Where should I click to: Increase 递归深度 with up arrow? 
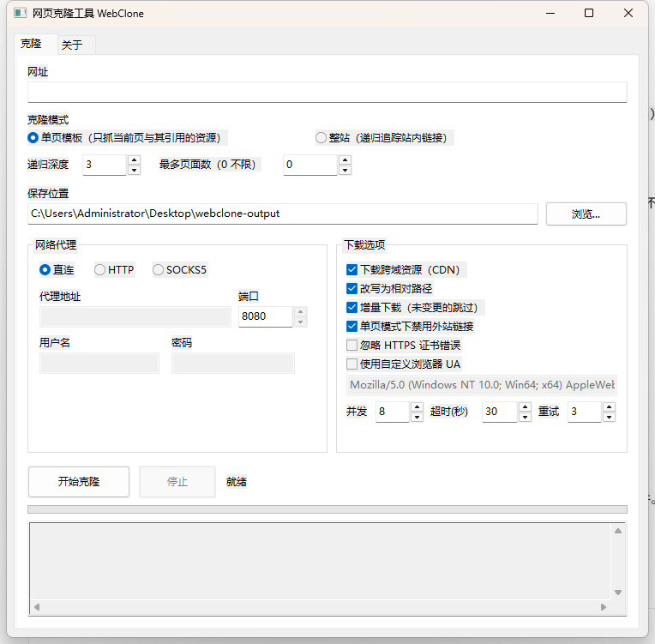pyautogui.click(x=134, y=159)
